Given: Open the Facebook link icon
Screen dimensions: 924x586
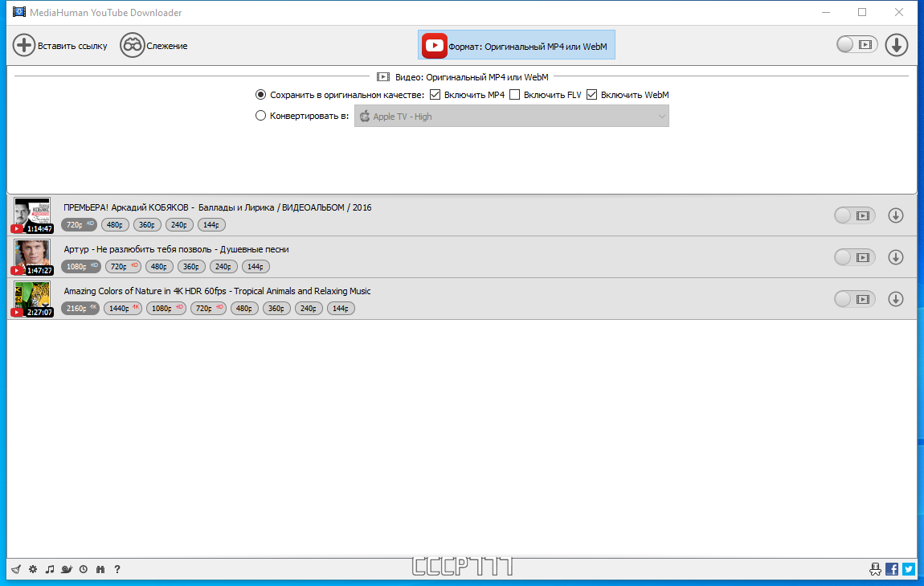Looking at the screenshot, I should [892, 569].
